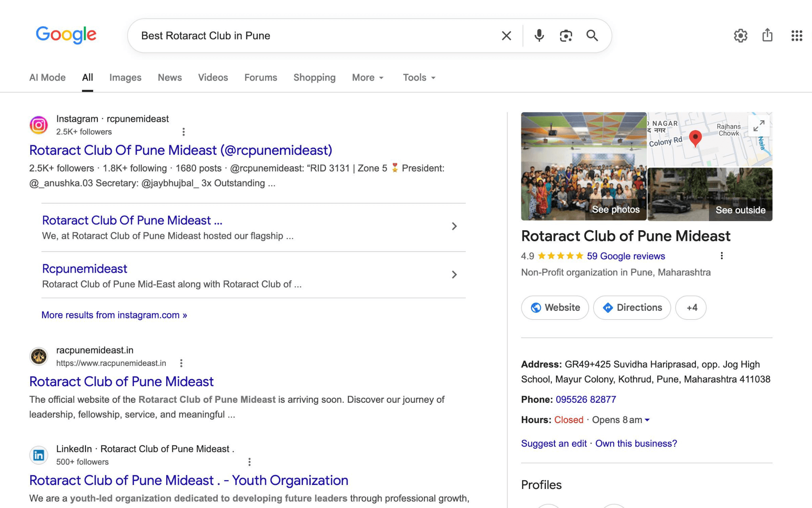812x508 pixels.
Task: Open Google Lens image search icon
Action: tap(566, 36)
